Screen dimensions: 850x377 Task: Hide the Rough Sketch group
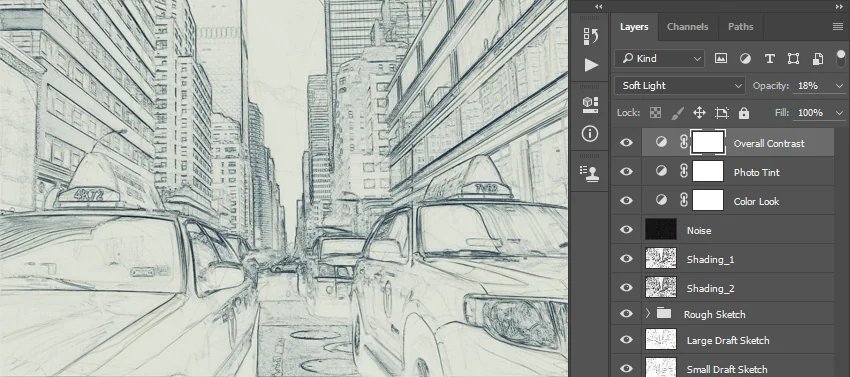click(x=626, y=314)
